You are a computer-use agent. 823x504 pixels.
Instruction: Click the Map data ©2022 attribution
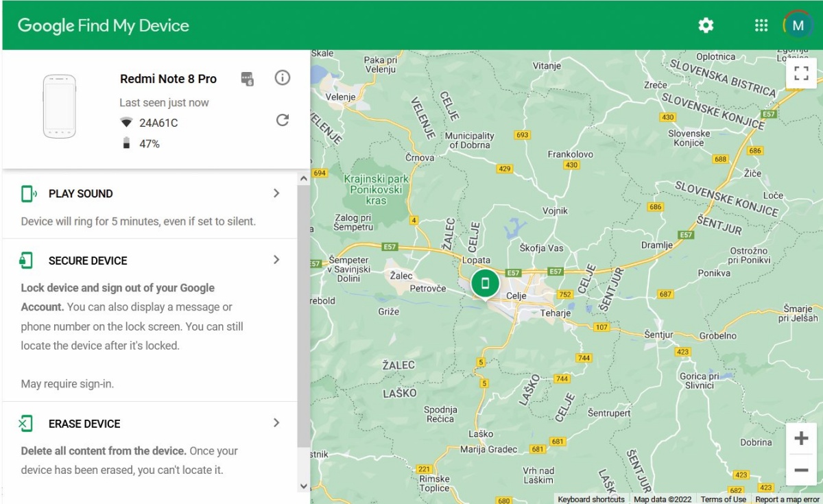click(x=663, y=499)
